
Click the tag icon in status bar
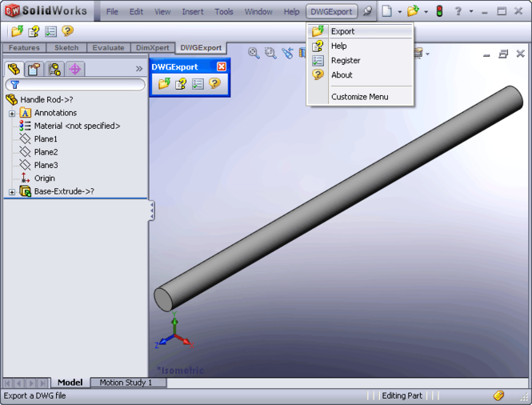point(498,395)
